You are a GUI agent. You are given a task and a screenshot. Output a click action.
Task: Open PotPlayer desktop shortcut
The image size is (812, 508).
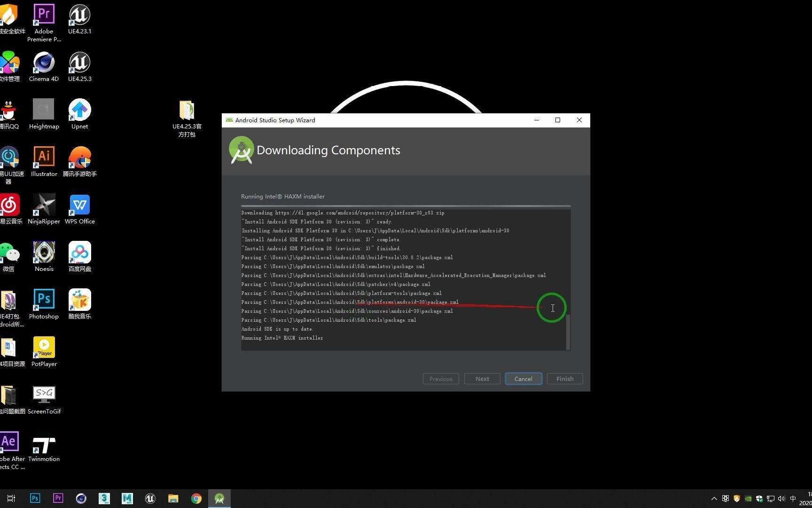[44, 351]
